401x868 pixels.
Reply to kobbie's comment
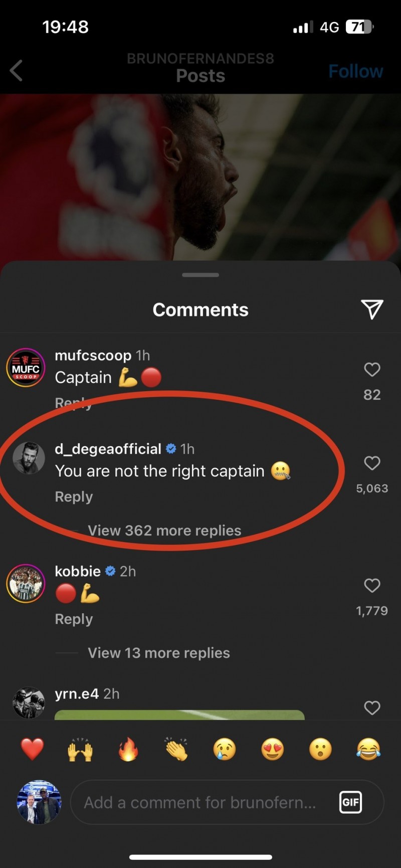coord(74,619)
